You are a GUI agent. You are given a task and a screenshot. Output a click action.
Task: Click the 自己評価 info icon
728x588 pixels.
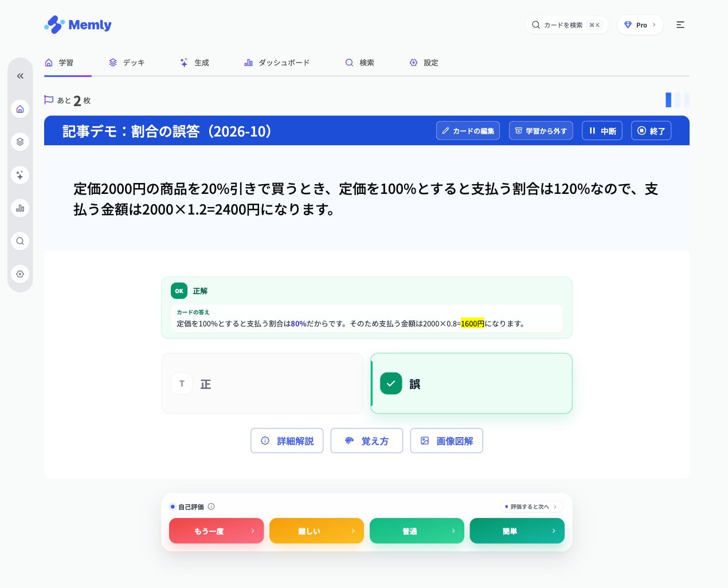point(212,507)
